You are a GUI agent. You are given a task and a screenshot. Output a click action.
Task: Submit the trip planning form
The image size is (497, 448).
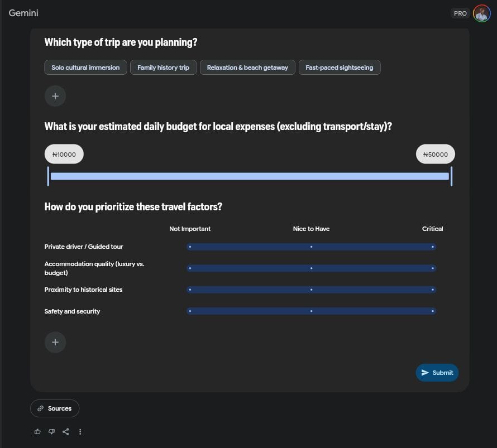click(437, 373)
